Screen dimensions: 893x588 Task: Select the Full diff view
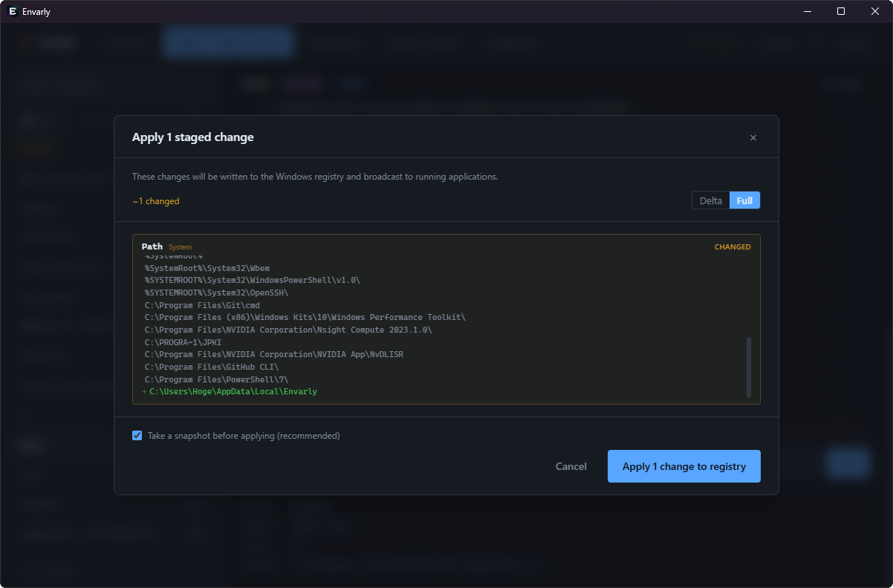[x=744, y=200]
